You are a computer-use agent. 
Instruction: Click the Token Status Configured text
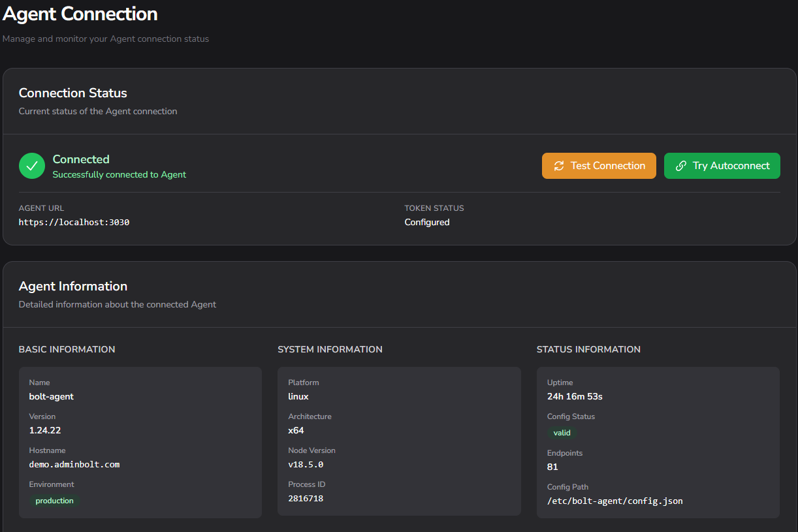coord(427,222)
